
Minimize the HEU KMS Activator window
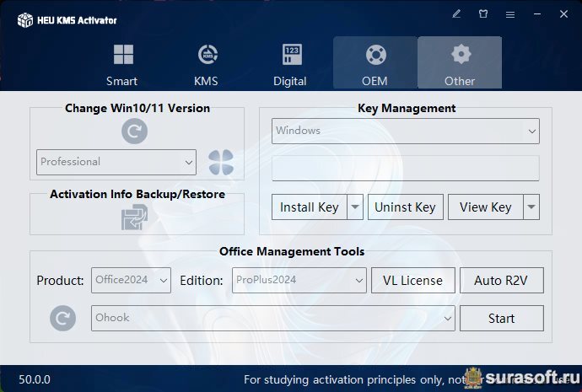click(537, 14)
